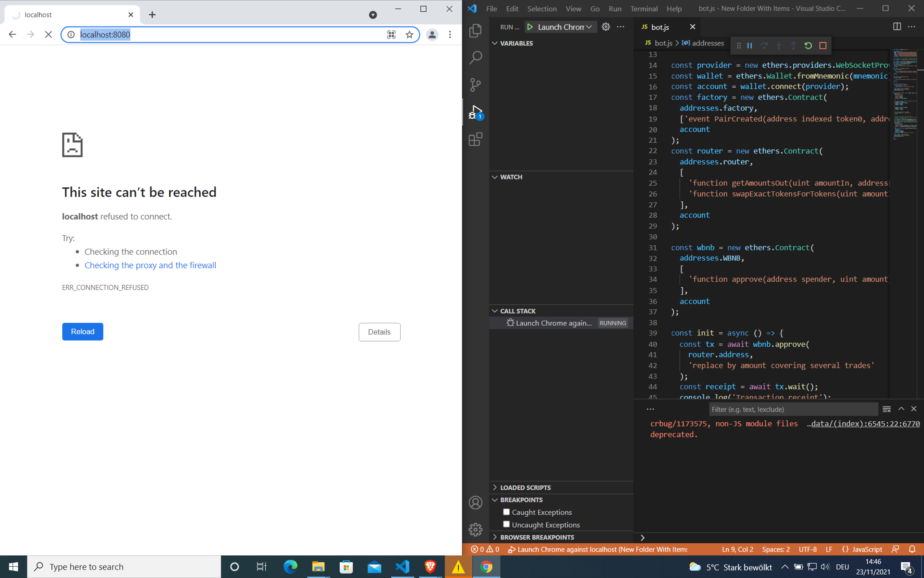Click the Step Over debug button
Screen dimensions: 924x578
764,45
